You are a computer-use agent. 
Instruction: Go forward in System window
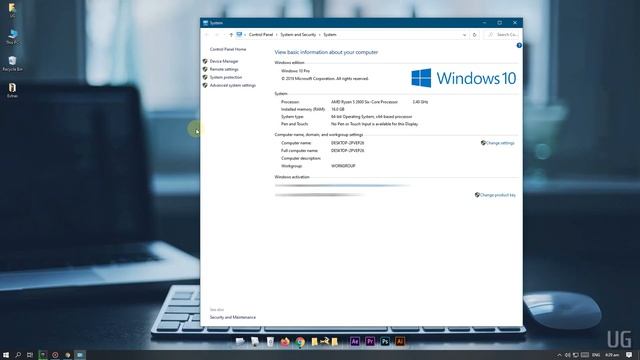(217, 35)
